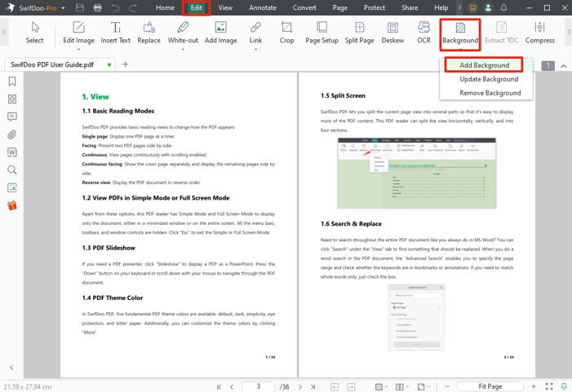Open the Bookmarks sidebar panel

tap(12, 81)
